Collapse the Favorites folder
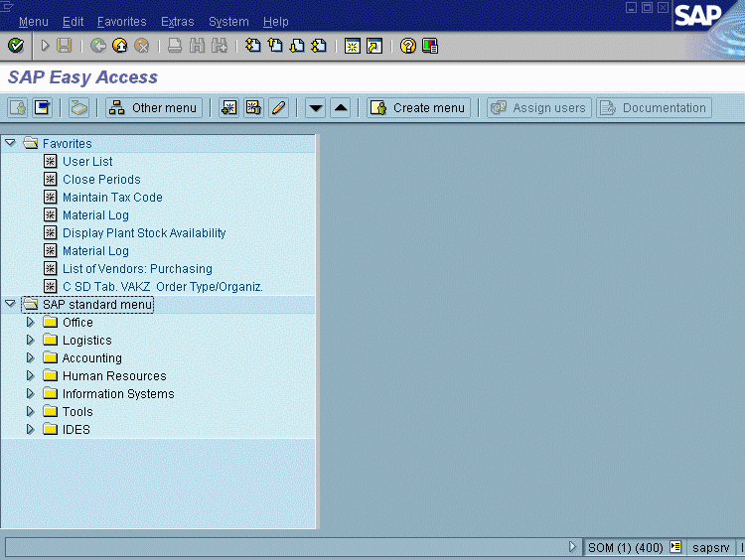 [x=10, y=143]
